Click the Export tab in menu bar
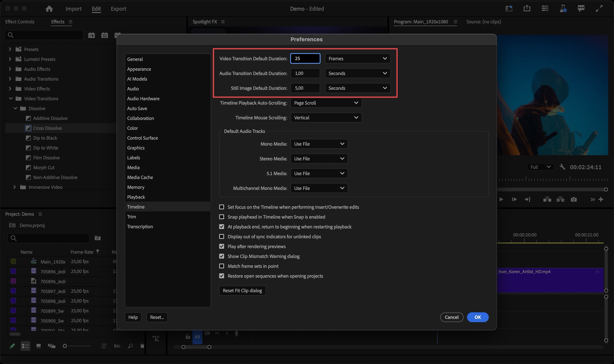This screenshot has width=614, height=364. [x=118, y=8]
